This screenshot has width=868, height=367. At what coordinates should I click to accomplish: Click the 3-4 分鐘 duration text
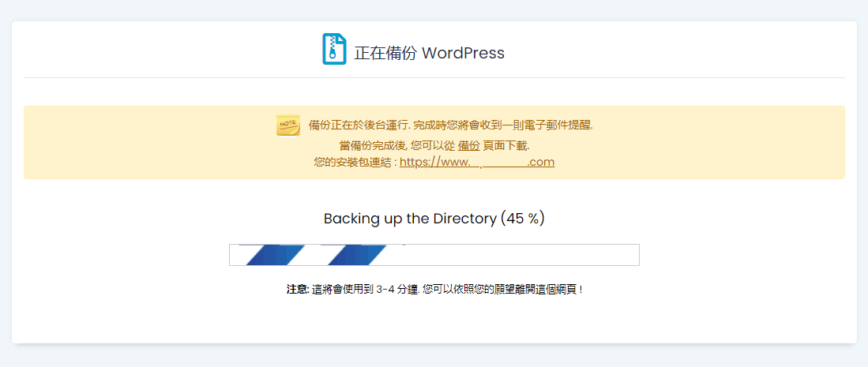point(396,290)
